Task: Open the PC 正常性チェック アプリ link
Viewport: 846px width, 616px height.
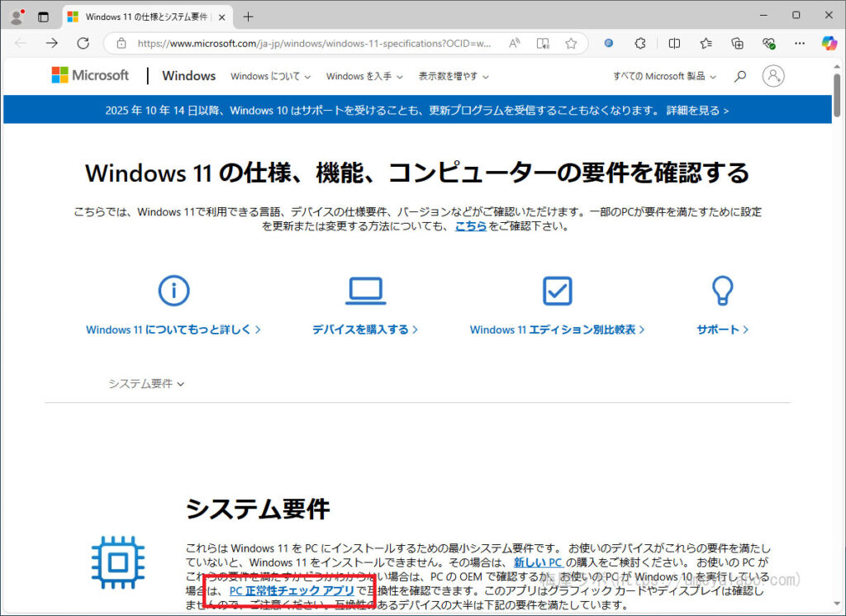Action: tap(292, 591)
